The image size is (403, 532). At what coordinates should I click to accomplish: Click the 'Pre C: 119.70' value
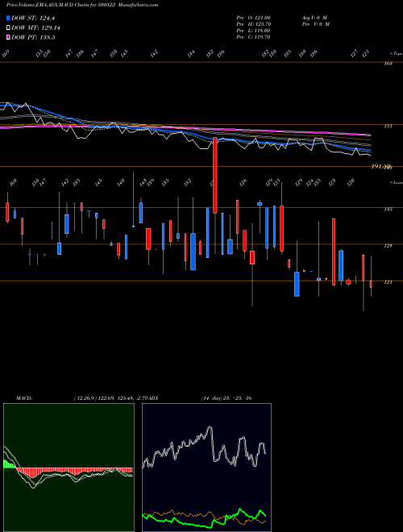[x=253, y=37]
